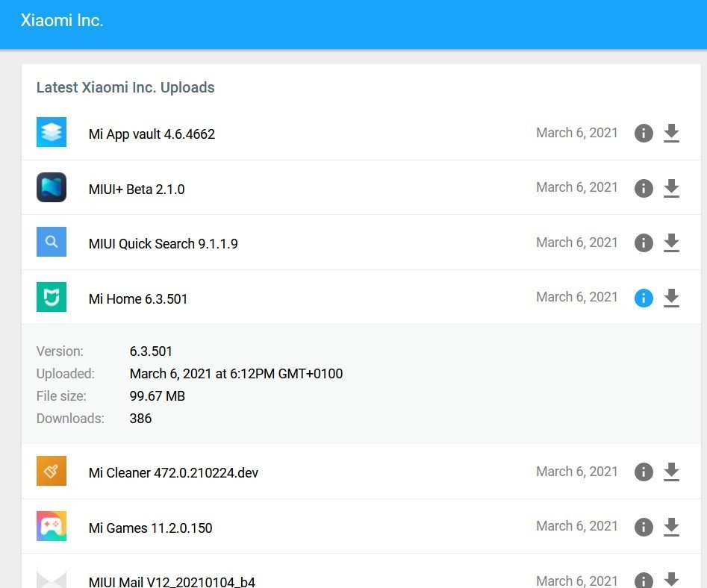
Task: Open info for Mi App vault 4.6.4662
Action: (644, 133)
